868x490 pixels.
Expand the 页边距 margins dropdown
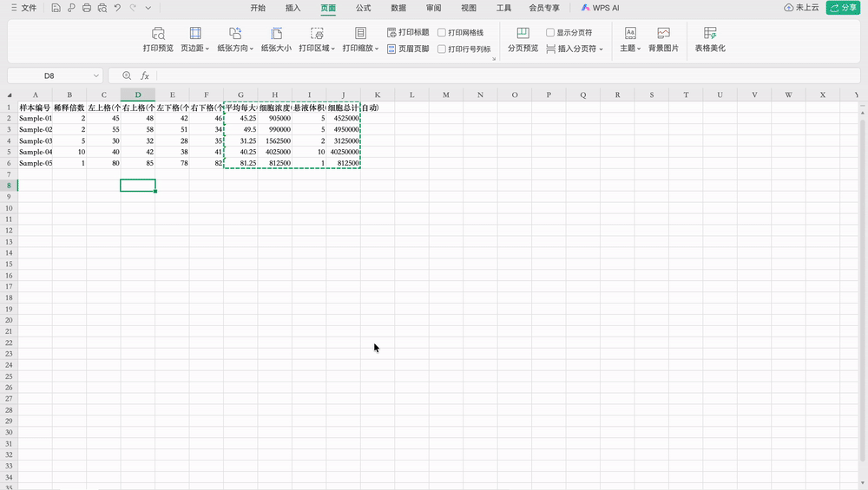tap(195, 49)
